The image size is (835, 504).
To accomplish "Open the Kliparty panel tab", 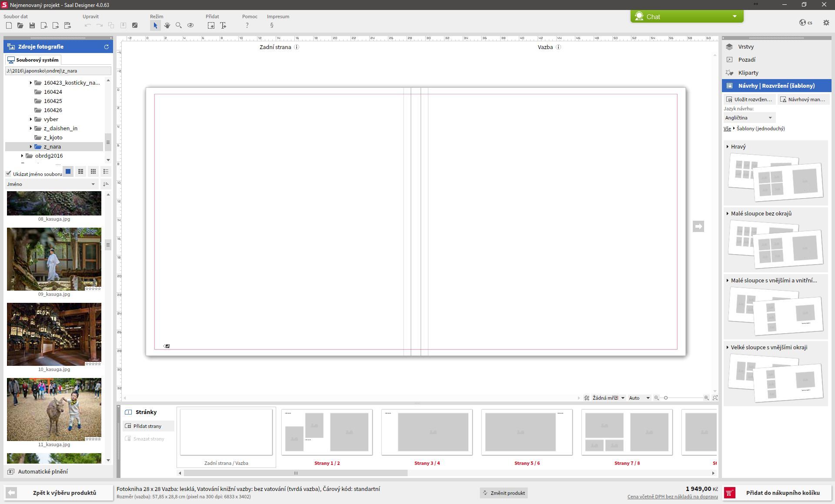I will [748, 73].
